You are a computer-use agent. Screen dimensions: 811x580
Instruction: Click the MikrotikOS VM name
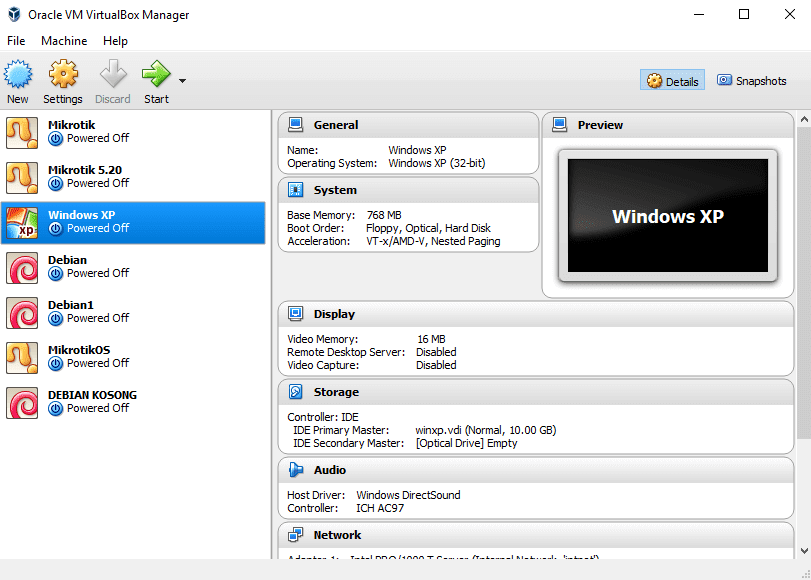tap(79, 350)
